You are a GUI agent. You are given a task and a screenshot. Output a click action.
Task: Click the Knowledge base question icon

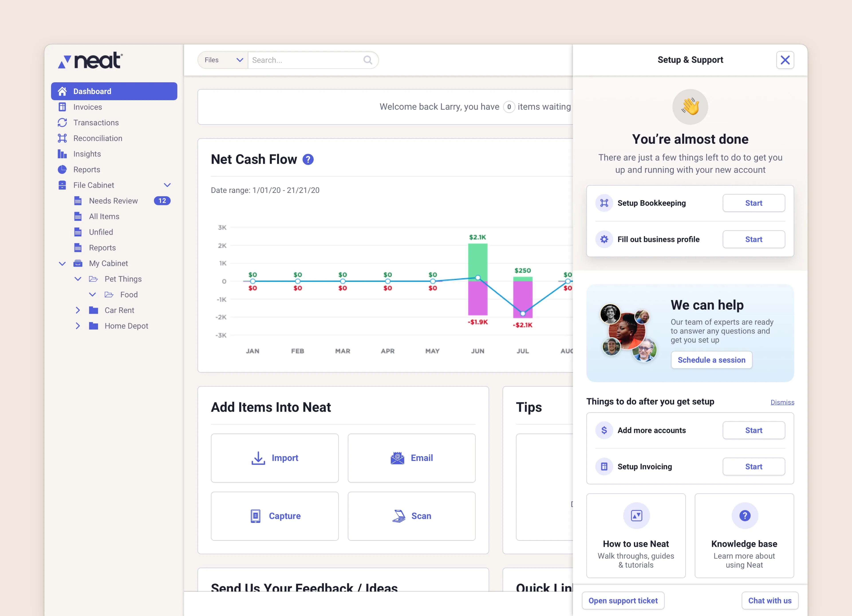745,516
